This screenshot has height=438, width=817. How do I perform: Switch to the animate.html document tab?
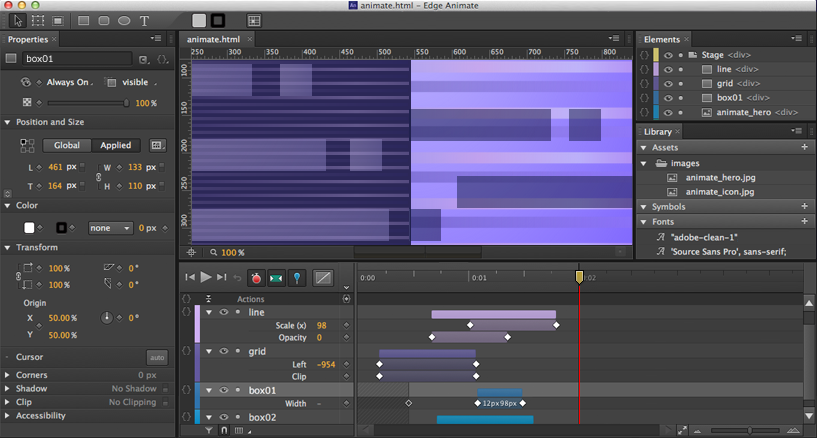click(213, 39)
